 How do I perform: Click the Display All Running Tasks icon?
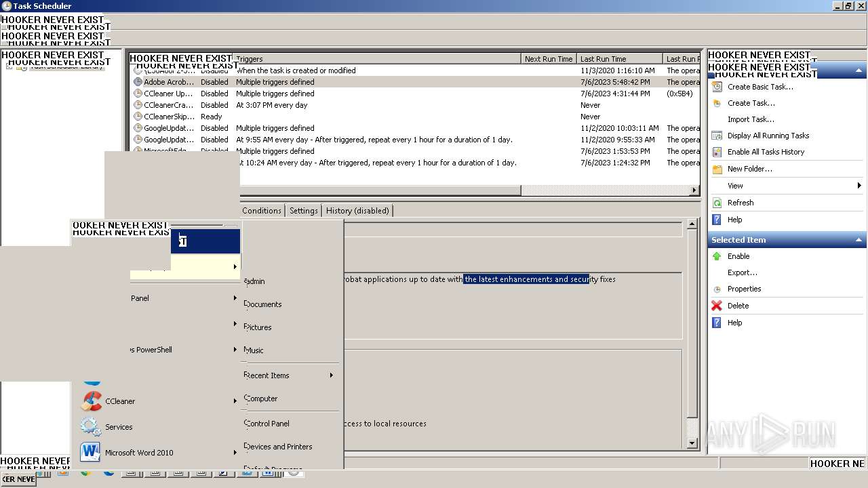(x=717, y=136)
